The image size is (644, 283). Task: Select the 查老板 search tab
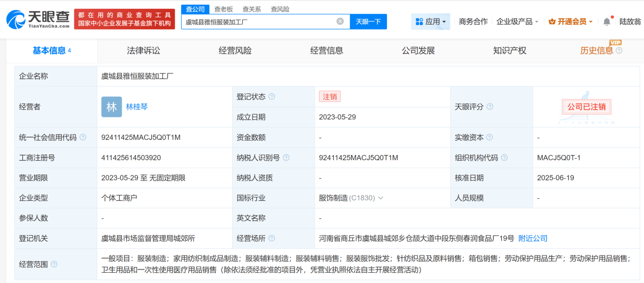click(x=223, y=9)
